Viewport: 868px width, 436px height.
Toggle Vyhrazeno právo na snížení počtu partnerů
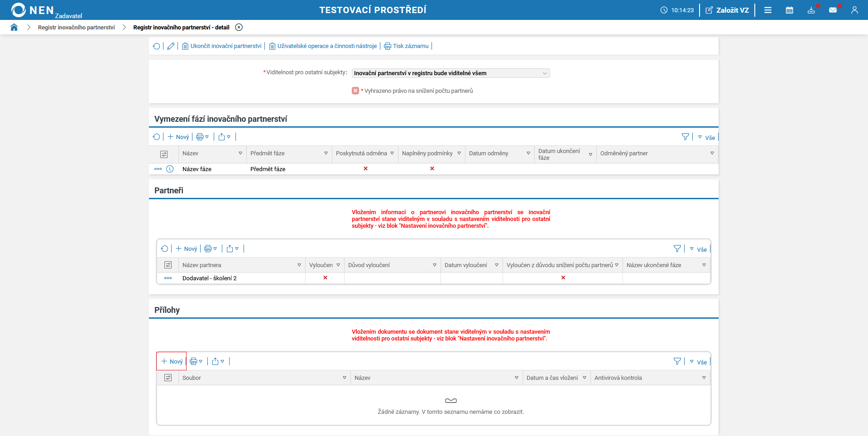coord(355,91)
